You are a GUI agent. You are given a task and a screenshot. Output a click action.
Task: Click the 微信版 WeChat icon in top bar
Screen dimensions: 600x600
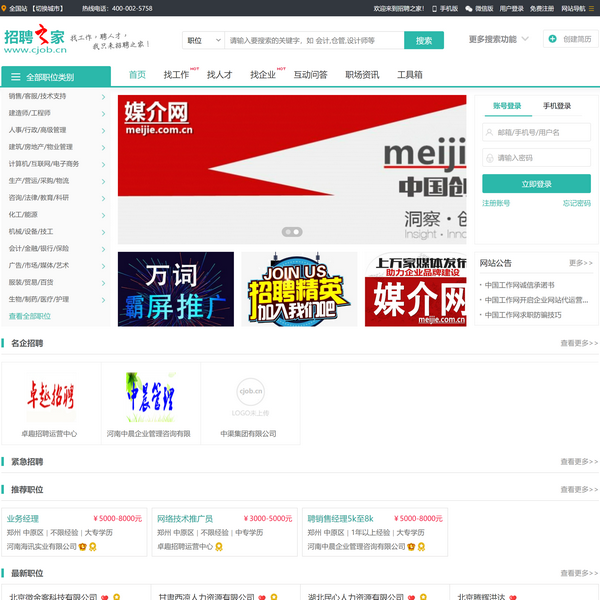[x=469, y=8]
